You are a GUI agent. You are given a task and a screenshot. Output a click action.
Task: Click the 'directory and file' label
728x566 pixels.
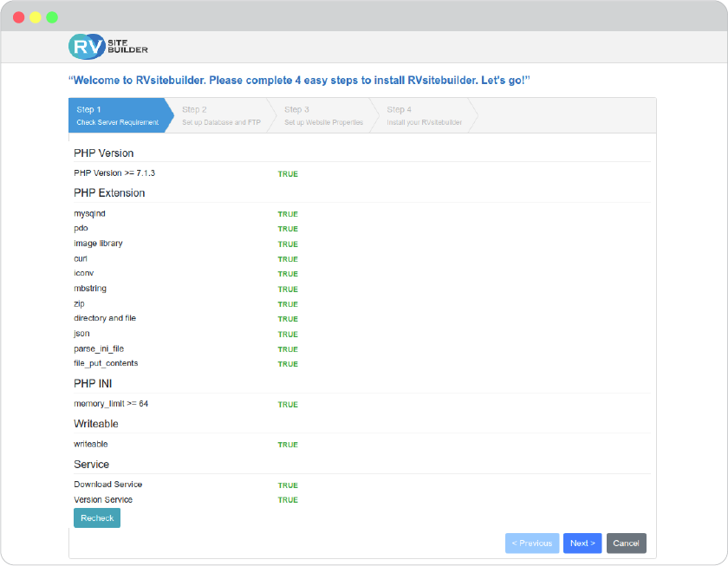pos(105,318)
